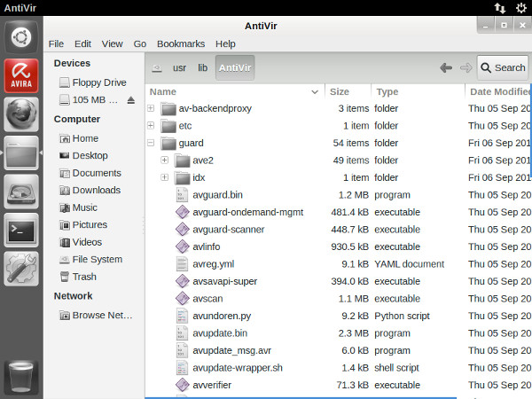Expand the av-backendproxy folder tree

point(151,108)
